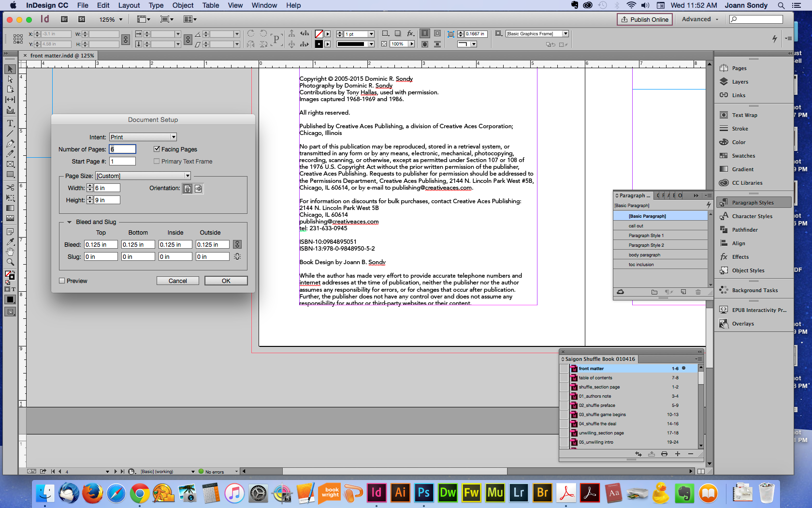Select the Line tool
The width and height of the screenshot is (812, 508).
tap(10, 134)
